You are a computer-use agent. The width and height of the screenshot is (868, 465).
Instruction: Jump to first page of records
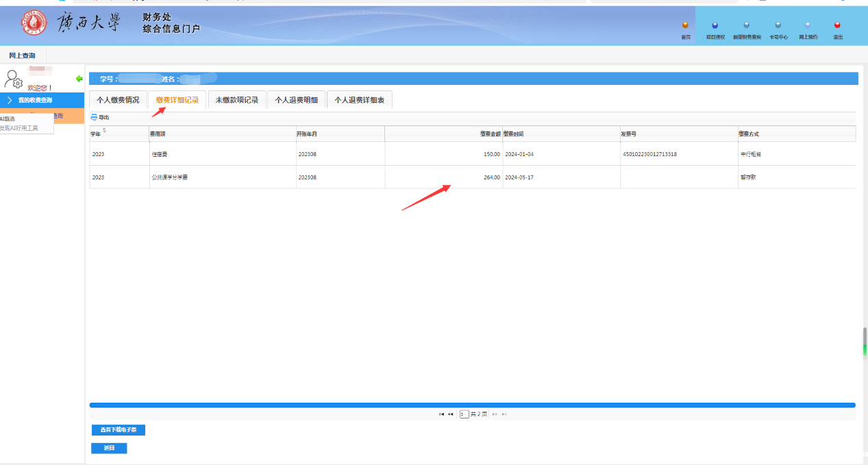click(441, 414)
